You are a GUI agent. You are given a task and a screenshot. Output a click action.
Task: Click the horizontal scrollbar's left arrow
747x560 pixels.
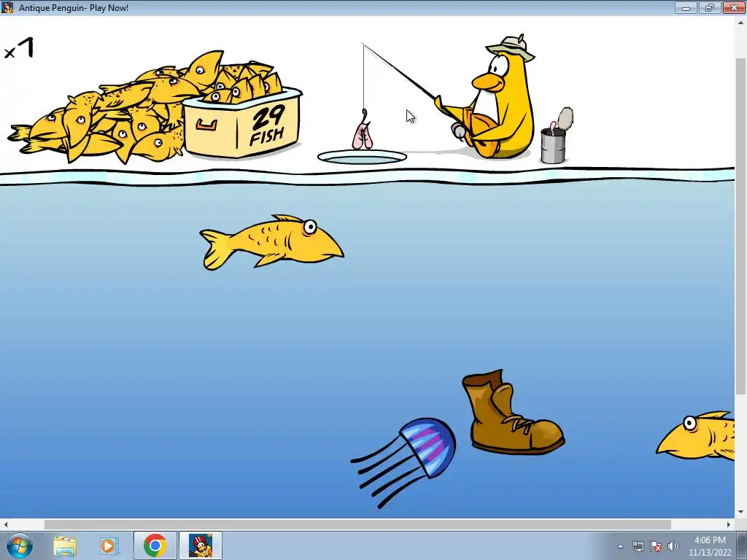(x=6, y=524)
